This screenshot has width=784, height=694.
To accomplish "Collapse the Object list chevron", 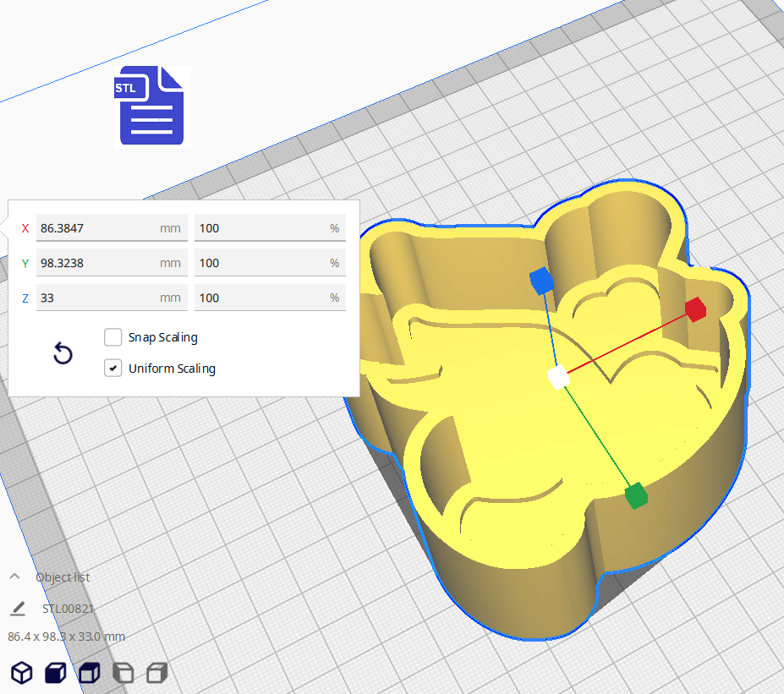I will [14, 577].
